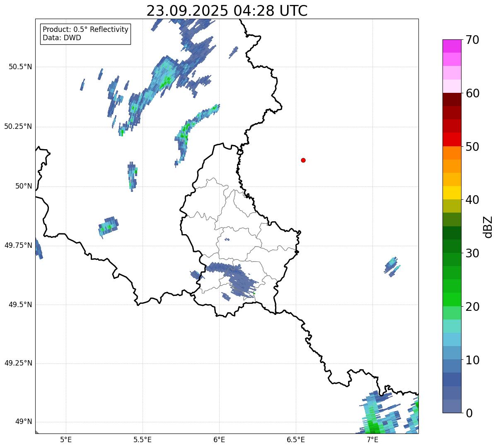Click the latitude label '50.5°N'

click(20, 67)
